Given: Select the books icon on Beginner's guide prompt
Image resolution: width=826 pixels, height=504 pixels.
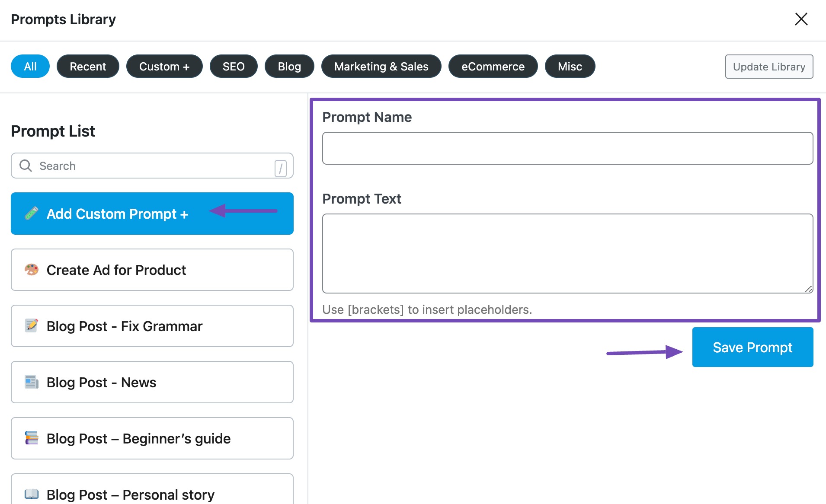Looking at the screenshot, I should pyautogui.click(x=31, y=438).
